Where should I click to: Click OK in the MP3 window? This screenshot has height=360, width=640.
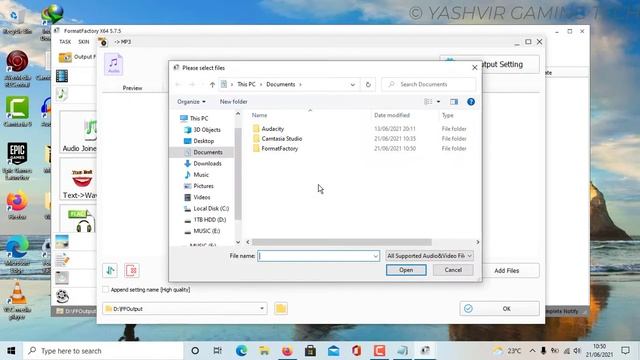pyautogui.click(x=500, y=309)
